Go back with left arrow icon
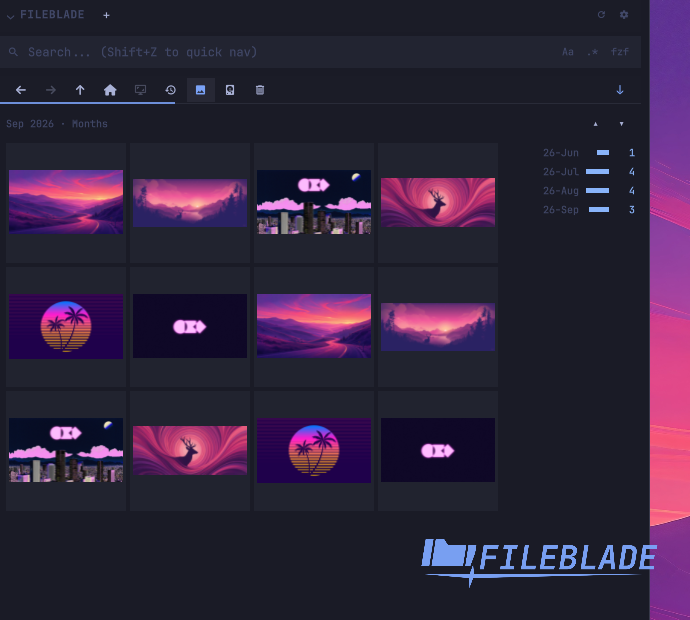Screen dimensions: 690x620 pos(21,90)
